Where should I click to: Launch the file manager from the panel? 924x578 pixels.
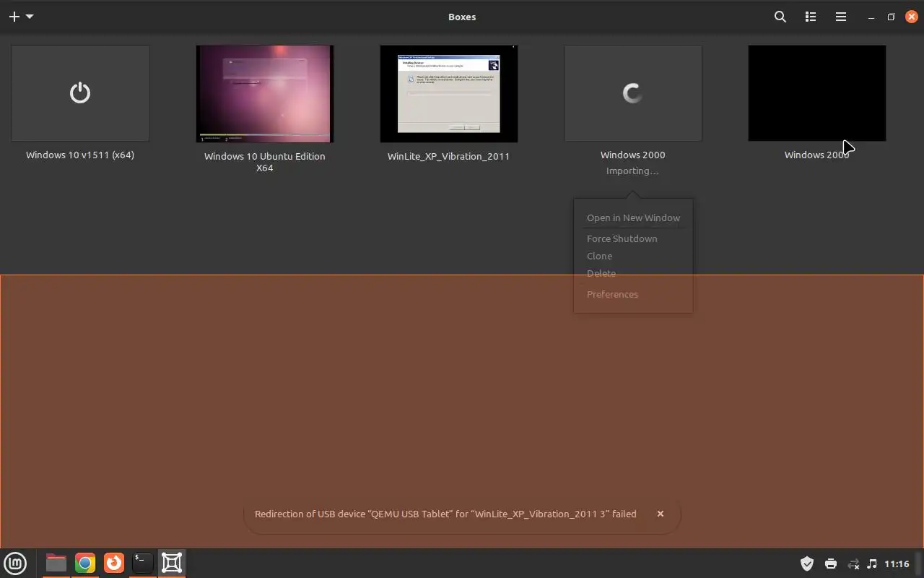click(x=56, y=563)
